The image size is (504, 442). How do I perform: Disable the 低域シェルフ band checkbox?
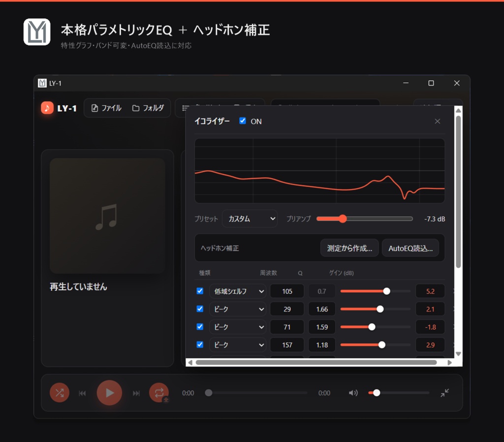tap(200, 291)
